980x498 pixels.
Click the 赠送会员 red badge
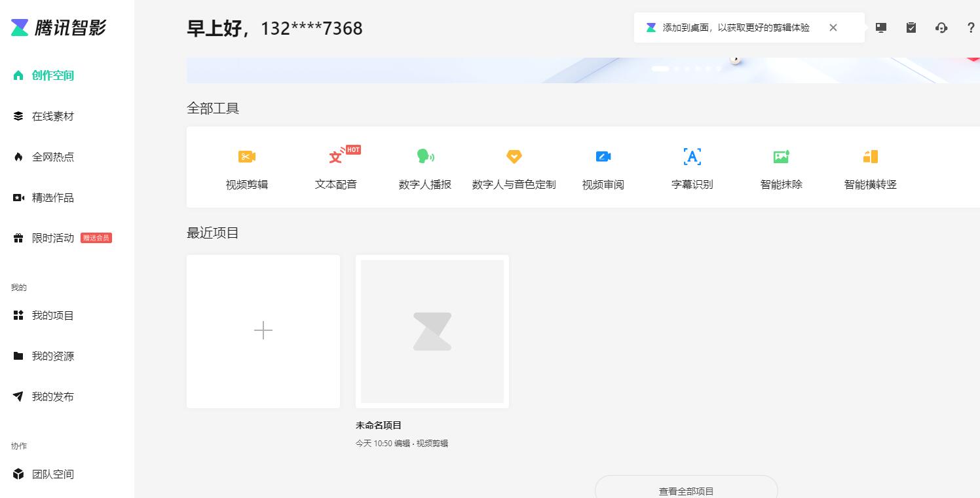[96, 238]
